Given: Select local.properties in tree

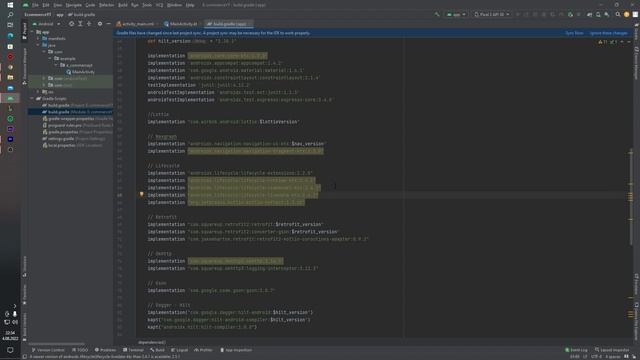Looking at the screenshot, I should coord(72,145).
